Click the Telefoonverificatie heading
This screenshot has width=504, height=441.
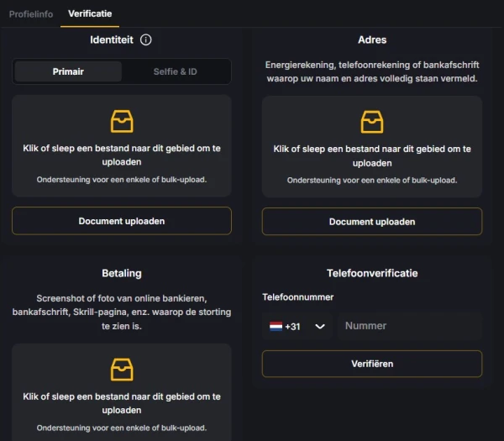pos(372,273)
